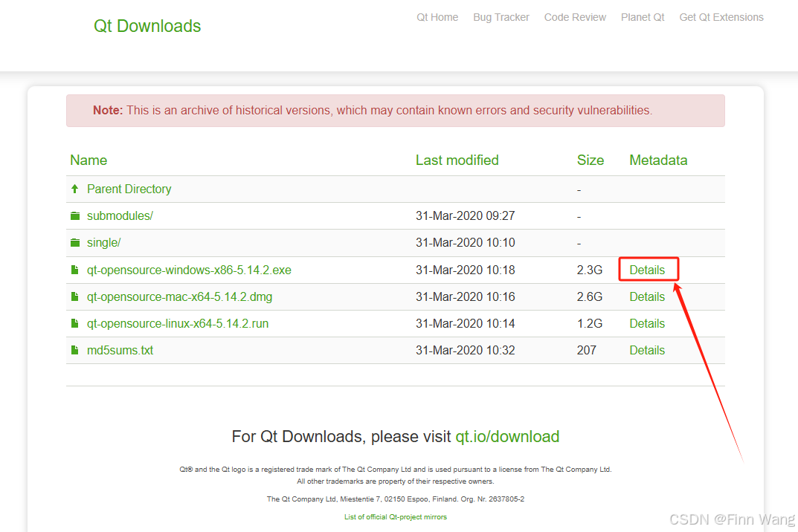
Task: Open List of official Qt-project mirrors
Action: (396, 516)
